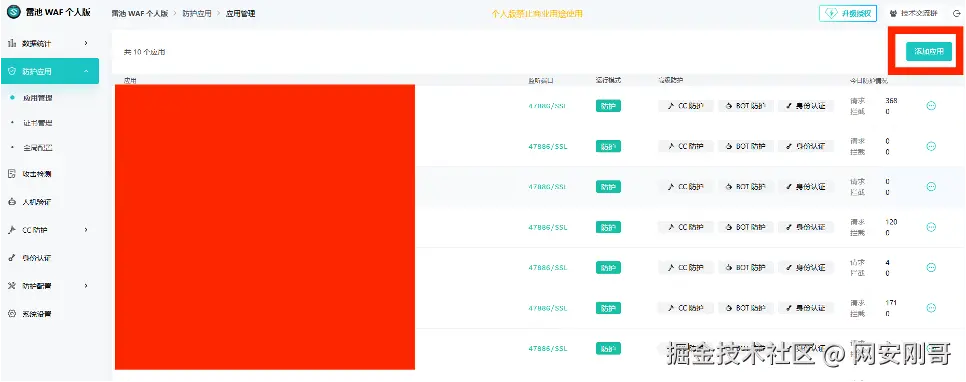Click 身份认证 in the 4-request row
Viewport: 966px width, 382px height.
pyautogui.click(x=806, y=267)
